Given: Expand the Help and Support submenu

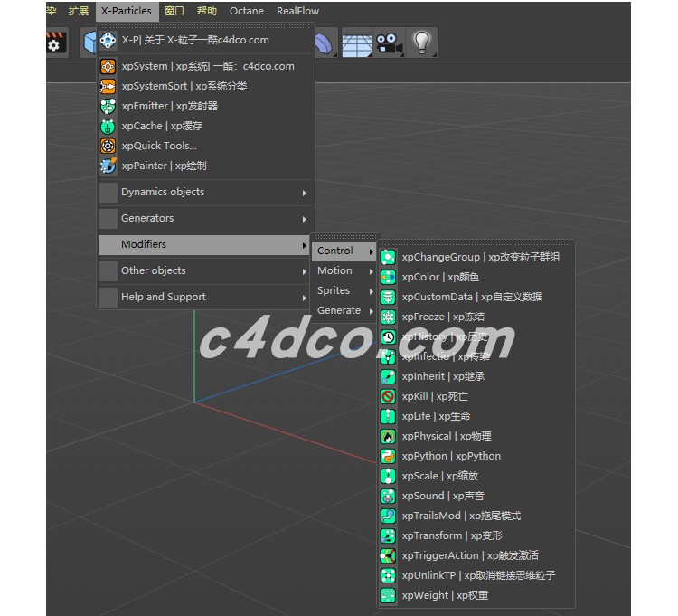Looking at the screenshot, I should pyautogui.click(x=204, y=298).
